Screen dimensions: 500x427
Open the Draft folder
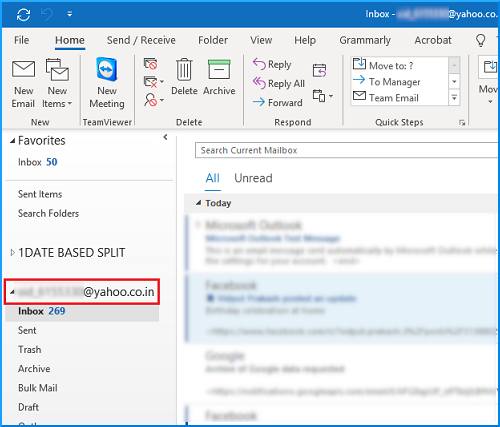[x=28, y=407]
